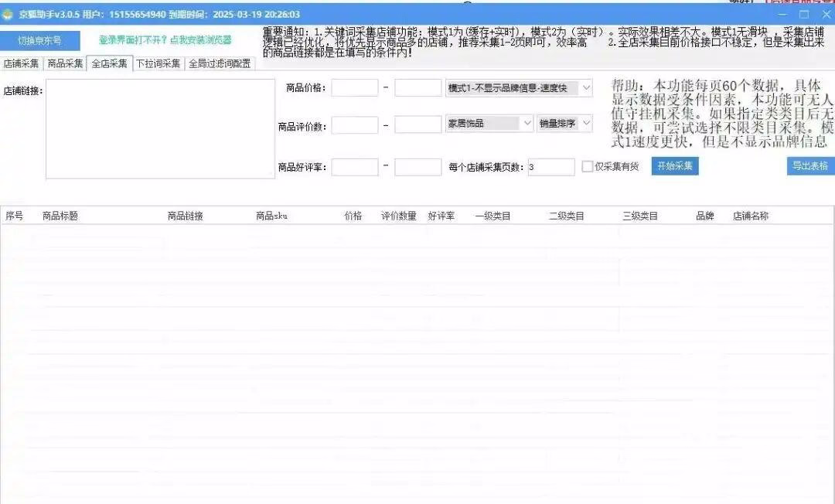Image resolution: width=835 pixels, height=504 pixels.
Task: Click the minimum 商品价格 input field
Action: coord(355,88)
